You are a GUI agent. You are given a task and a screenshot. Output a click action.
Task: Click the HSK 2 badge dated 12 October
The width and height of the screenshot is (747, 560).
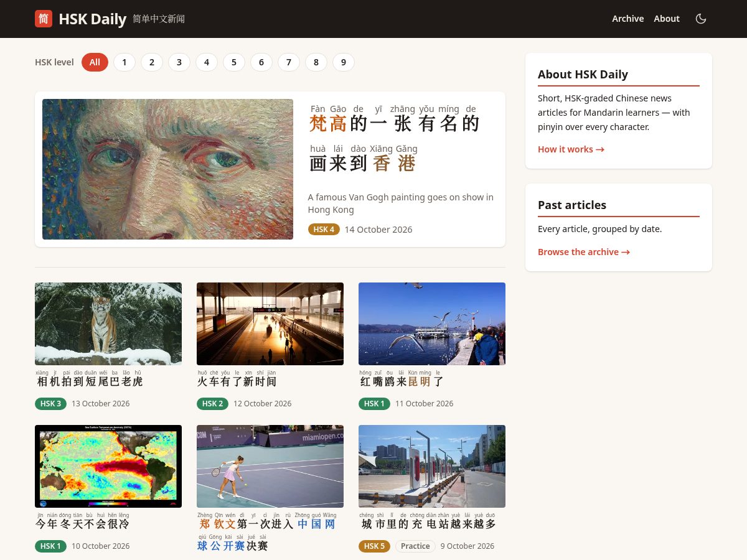213,404
